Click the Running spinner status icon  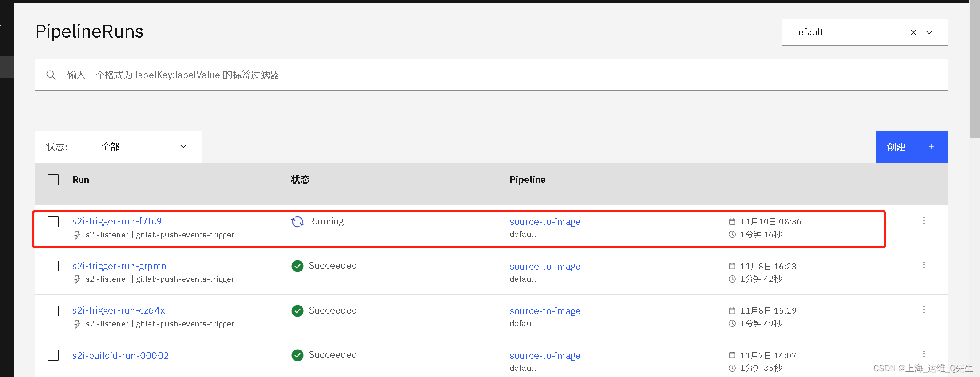tap(297, 221)
